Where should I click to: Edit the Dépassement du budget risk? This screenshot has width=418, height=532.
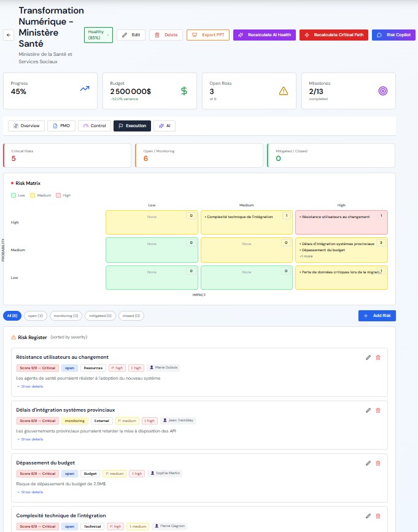(x=368, y=463)
